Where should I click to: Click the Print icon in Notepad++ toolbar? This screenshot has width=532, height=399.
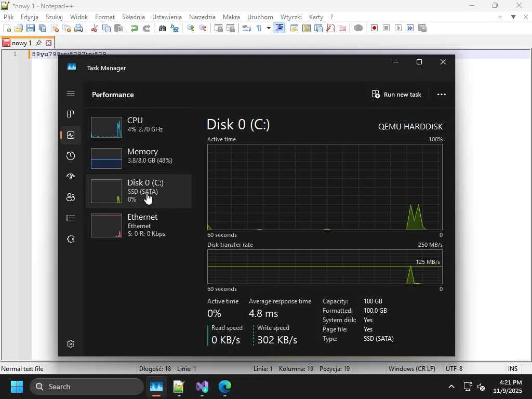78,28
